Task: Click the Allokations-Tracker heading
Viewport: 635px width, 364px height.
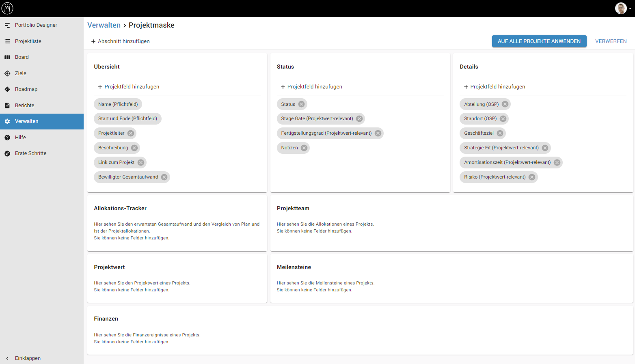Action: coord(120,208)
